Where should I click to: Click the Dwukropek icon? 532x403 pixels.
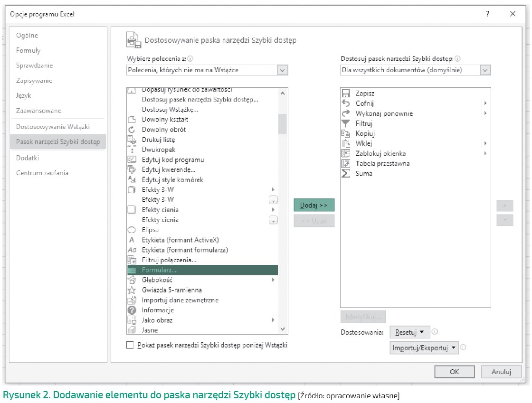pos(132,150)
